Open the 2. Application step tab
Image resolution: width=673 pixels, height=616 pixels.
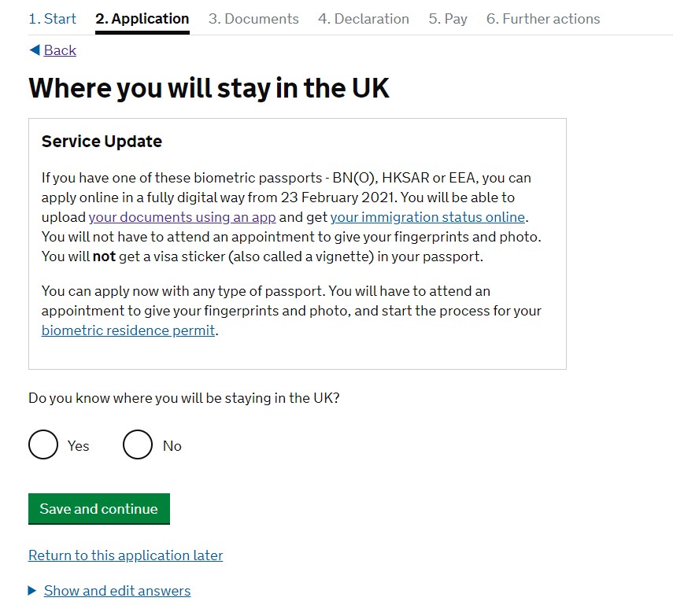coord(142,19)
